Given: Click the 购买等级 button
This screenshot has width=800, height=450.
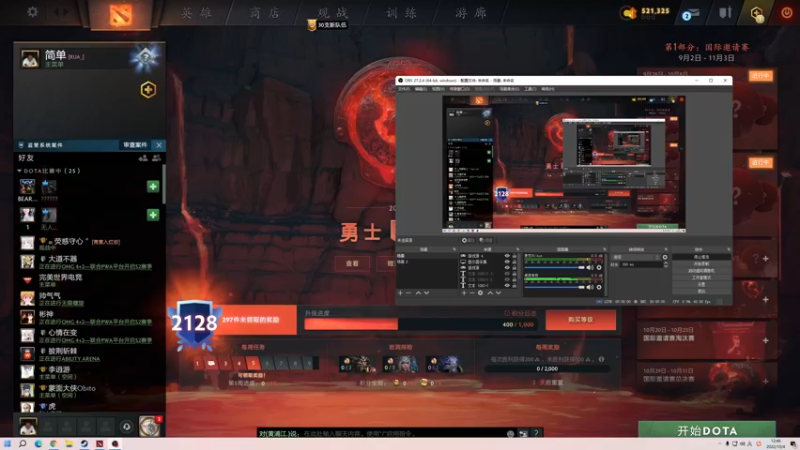Looking at the screenshot, I should pyautogui.click(x=581, y=319).
